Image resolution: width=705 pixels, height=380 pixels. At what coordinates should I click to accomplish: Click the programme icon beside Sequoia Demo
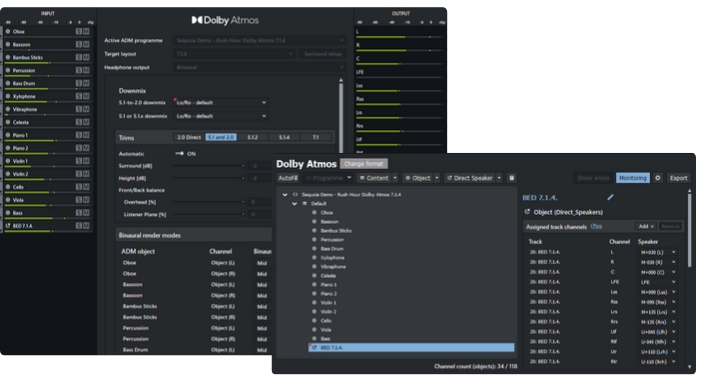click(x=295, y=195)
